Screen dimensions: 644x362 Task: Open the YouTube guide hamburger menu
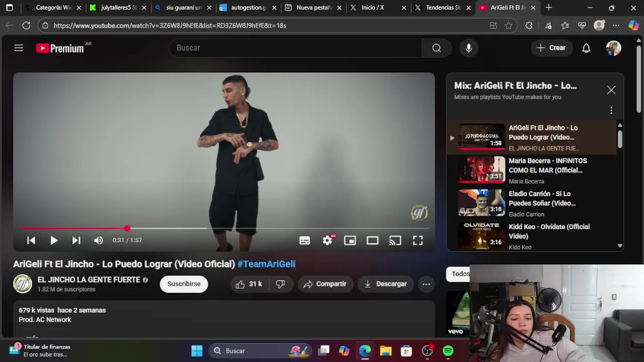(x=19, y=48)
